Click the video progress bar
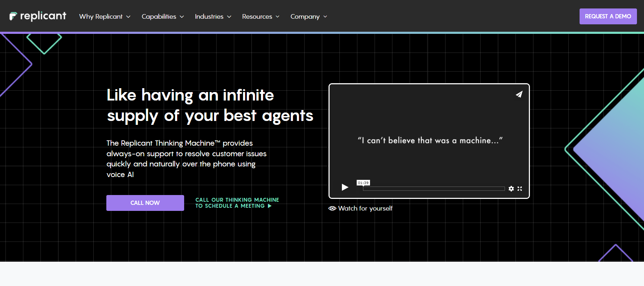The image size is (644, 286). tap(434, 189)
